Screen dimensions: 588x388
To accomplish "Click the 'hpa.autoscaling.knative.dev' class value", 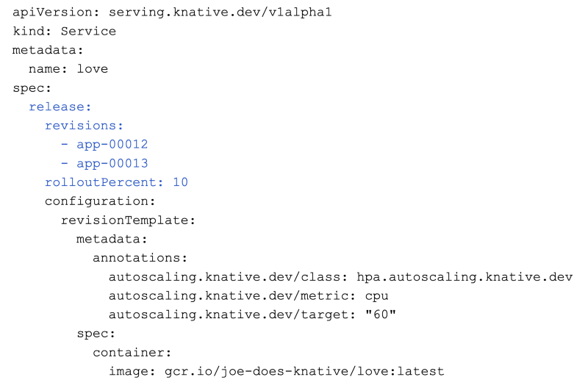I will click(x=465, y=277).
